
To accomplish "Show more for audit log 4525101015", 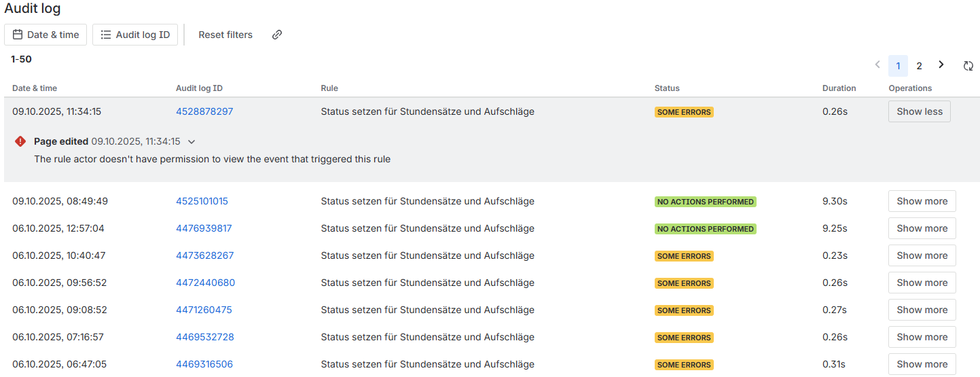I will click(x=922, y=201).
